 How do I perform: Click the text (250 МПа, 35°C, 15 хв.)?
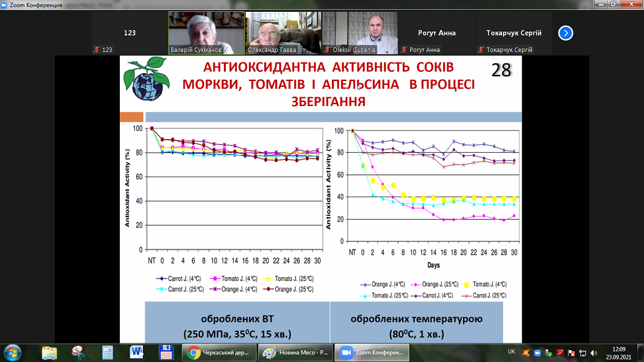238,334
